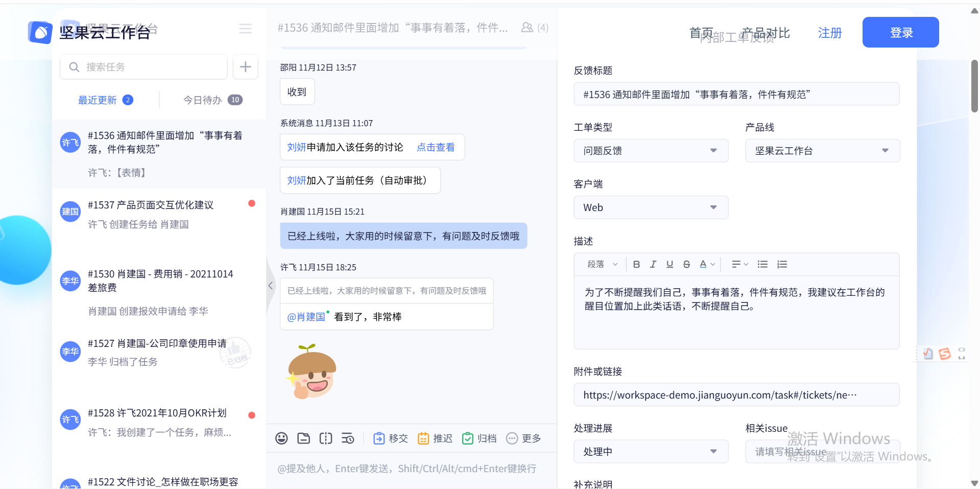The image size is (980, 489).
Task: Click the highlighted 已经上线啦 message bubble
Action: tap(403, 236)
